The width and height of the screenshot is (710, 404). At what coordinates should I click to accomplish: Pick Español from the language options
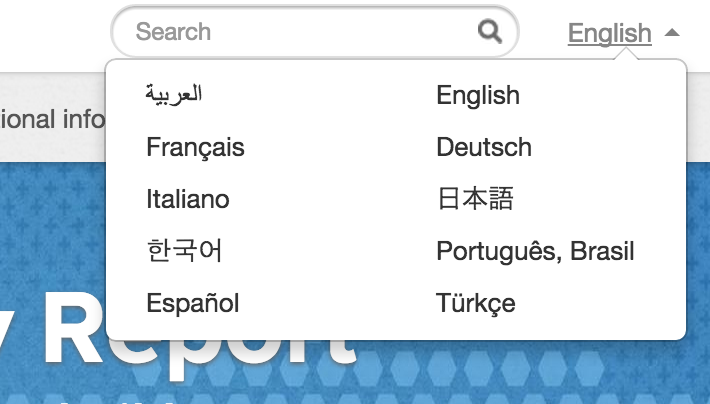[x=193, y=303]
